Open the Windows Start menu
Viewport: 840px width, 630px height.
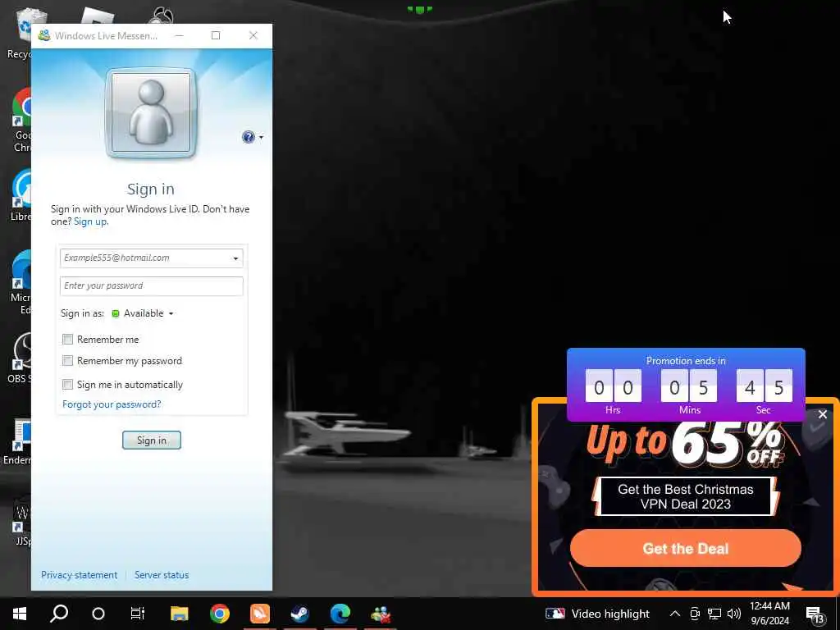pyautogui.click(x=20, y=614)
